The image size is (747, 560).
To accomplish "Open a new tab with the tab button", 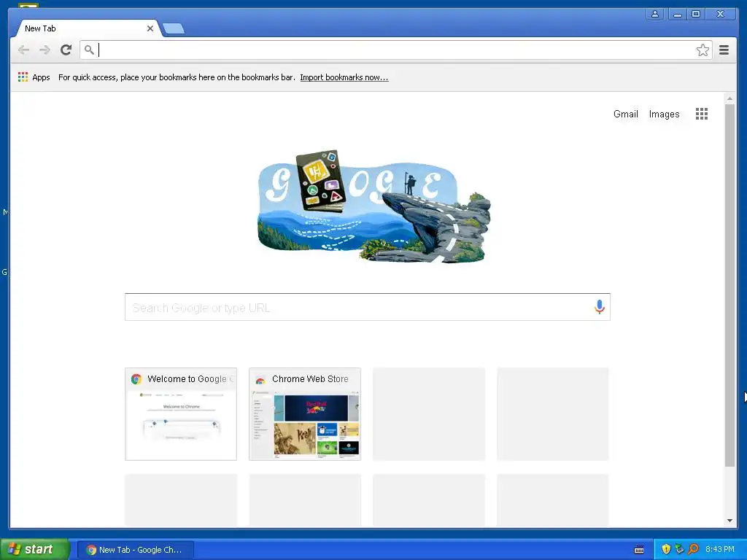I will [174, 29].
